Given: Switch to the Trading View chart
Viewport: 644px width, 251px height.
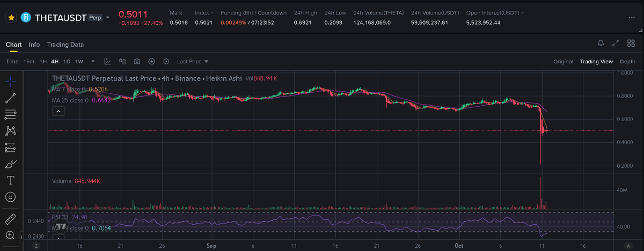Looking at the screenshot, I should pyautogui.click(x=596, y=62).
